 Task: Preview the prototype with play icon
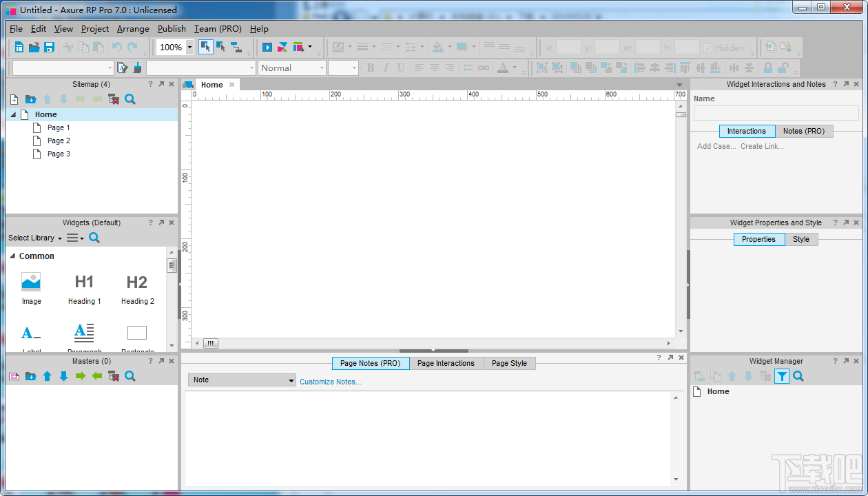[x=267, y=47]
